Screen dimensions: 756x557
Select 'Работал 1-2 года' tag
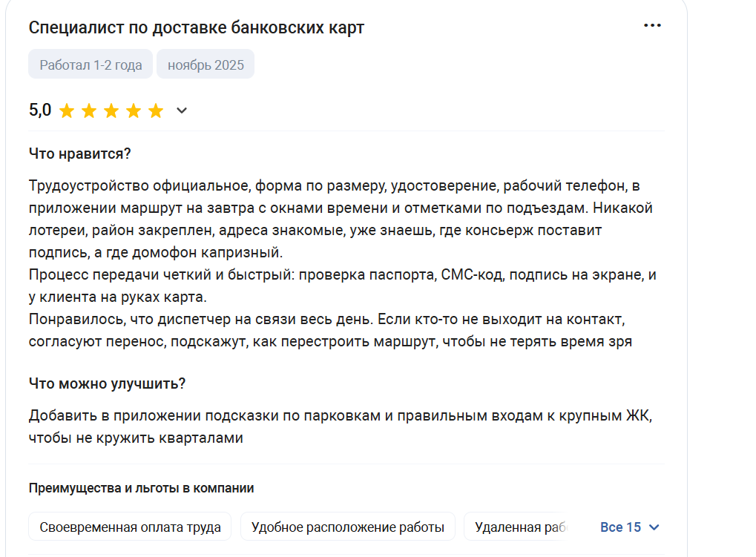91,65
